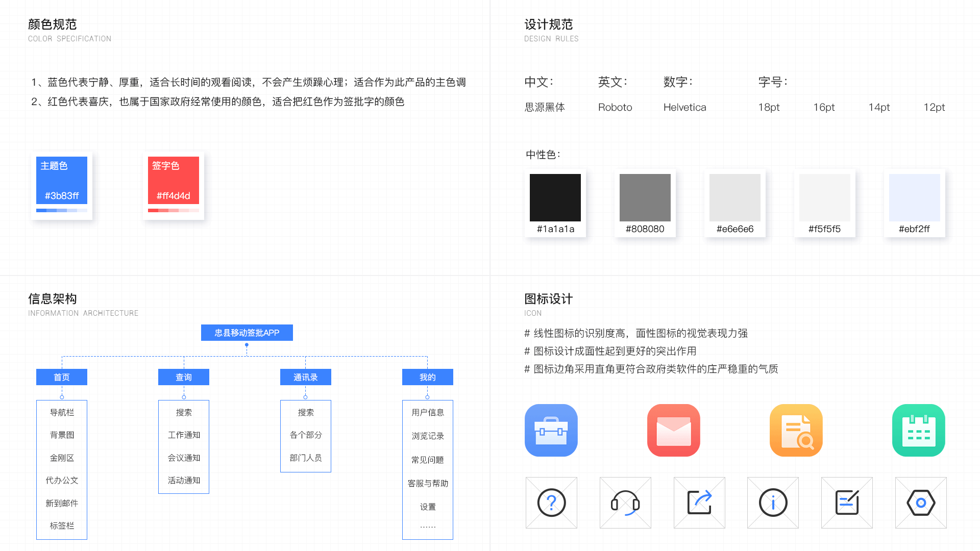Click the 设计规范 heading
Viewport: 980px width, 551px height.
tap(549, 24)
